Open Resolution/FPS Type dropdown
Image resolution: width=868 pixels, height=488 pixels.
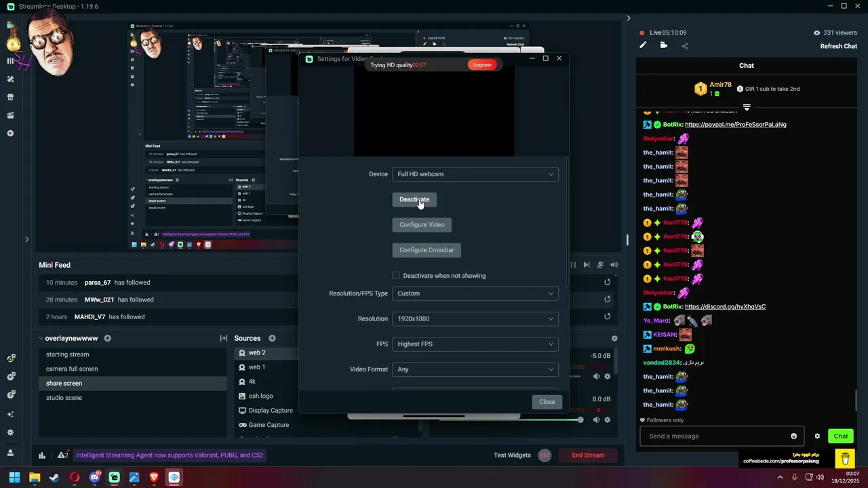pos(475,293)
